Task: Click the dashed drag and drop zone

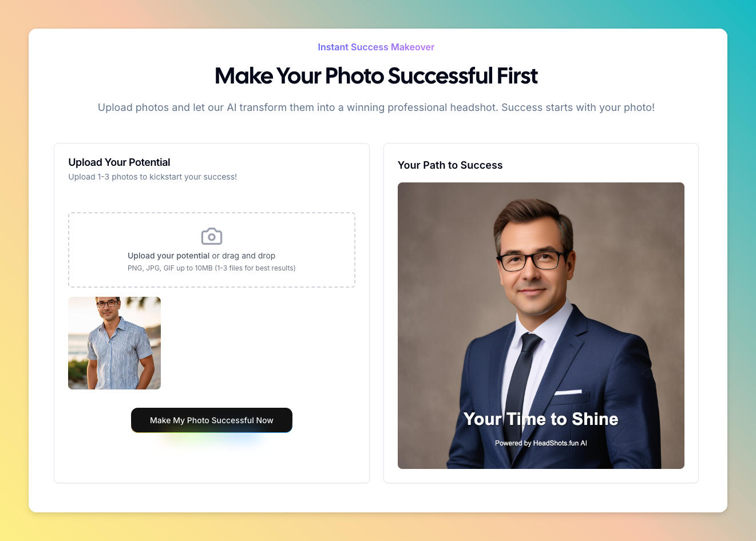Action: pos(212,250)
